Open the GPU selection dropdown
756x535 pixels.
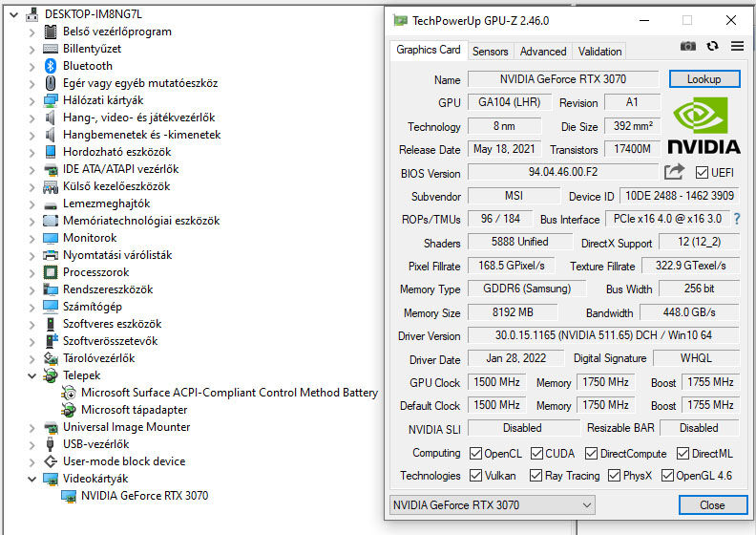click(x=492, y=505)
